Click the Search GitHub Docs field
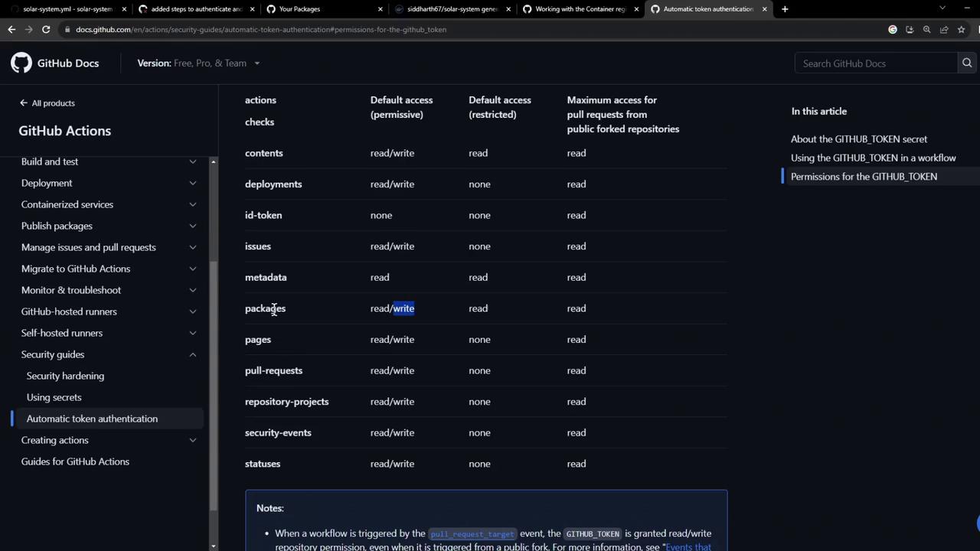Image resolution: width=980 pixels, height=551 pixels. [876, 63]
